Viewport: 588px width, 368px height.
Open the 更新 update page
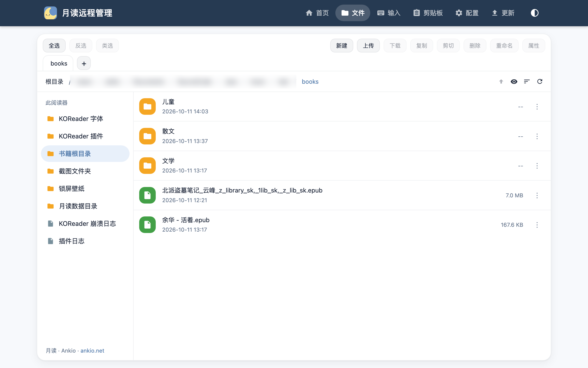pyautogui.click(x=503, y=13)
